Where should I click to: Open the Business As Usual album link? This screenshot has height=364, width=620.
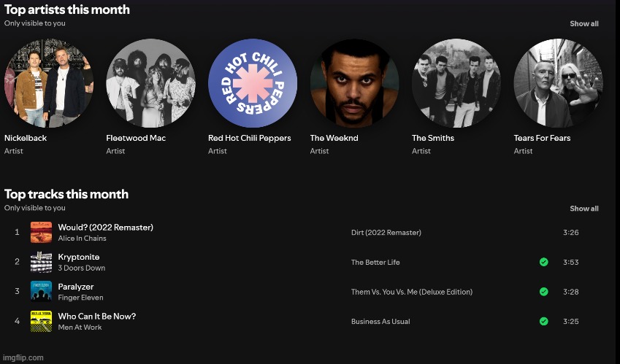pos(380,322)
